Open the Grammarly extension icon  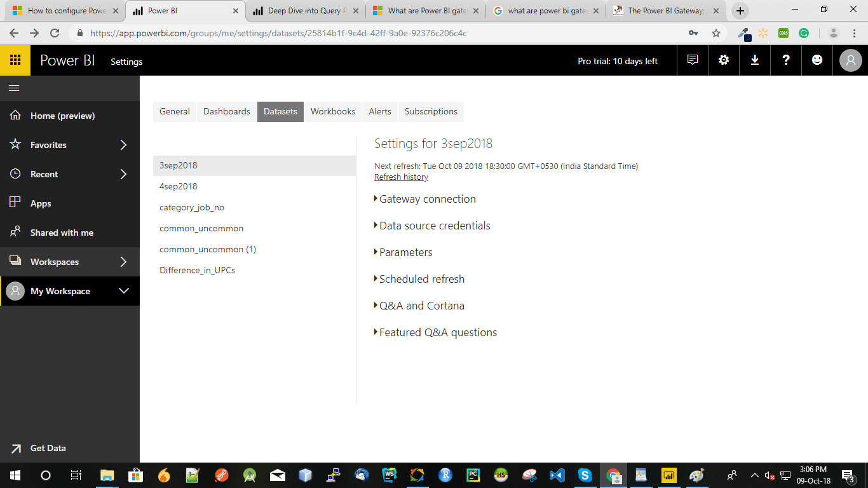tap(804, 33)
